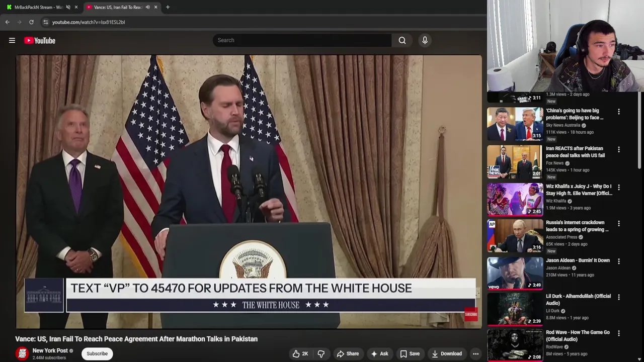Viewport: 644px width, 362px height.
Task: Open options menu for Lil Durk video
Action: 619,297
